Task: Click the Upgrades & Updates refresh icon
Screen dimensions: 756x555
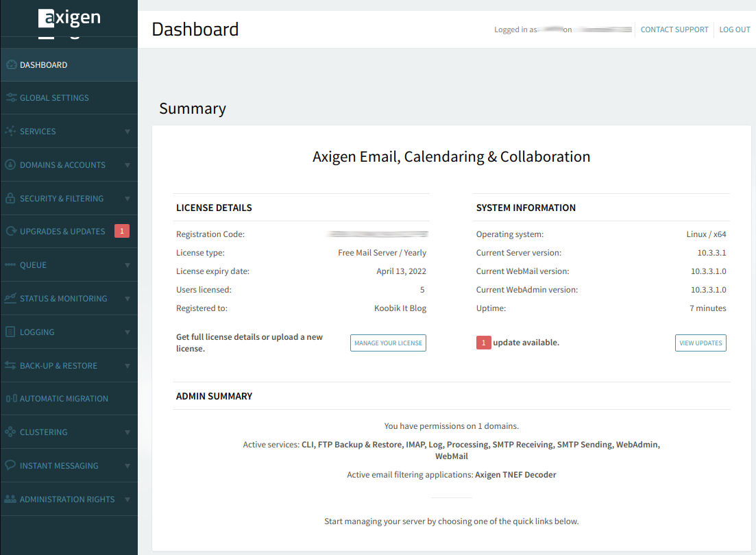Action: [x=11, y=232]
